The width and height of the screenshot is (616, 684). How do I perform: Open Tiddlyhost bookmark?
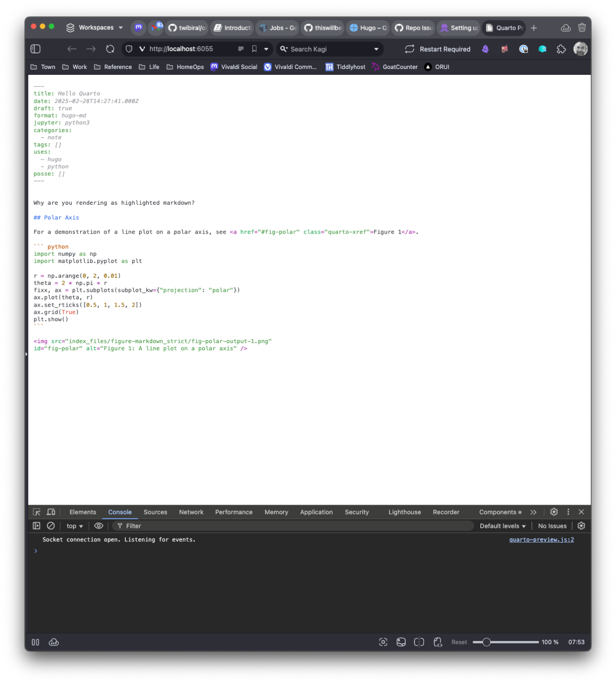click(346, 67)
